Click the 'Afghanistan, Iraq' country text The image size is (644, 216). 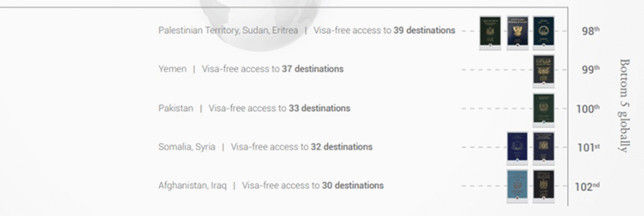point(192,185)
